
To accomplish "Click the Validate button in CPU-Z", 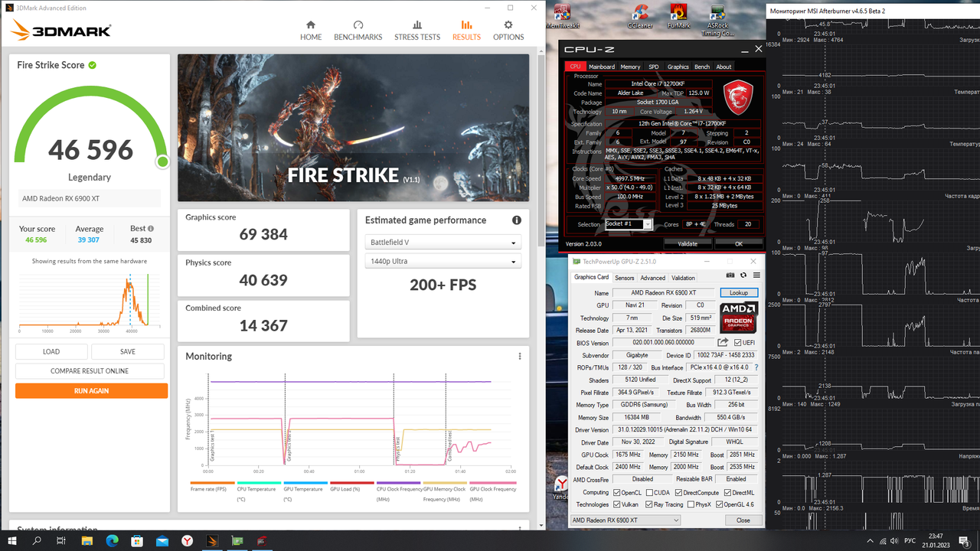I will (x=688, y=244).
